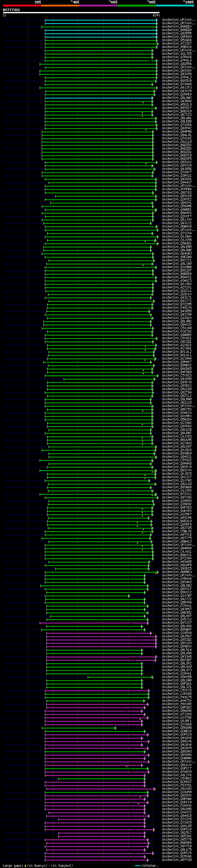Viewport: 197px width, 868px height.
Task: Open hit UniRef100_Q9LEN9
Action: point(176,121)
